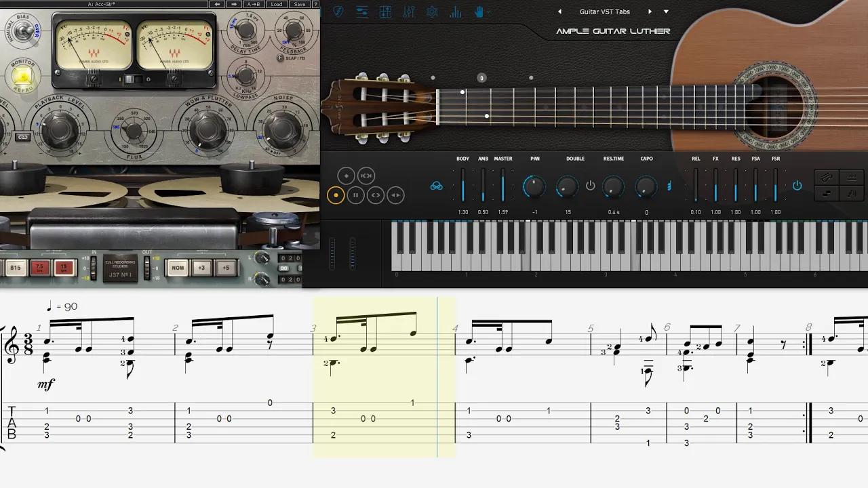The image size is (868, 488).
Task: Click the record button in the tab player
Action: point(335,195)
